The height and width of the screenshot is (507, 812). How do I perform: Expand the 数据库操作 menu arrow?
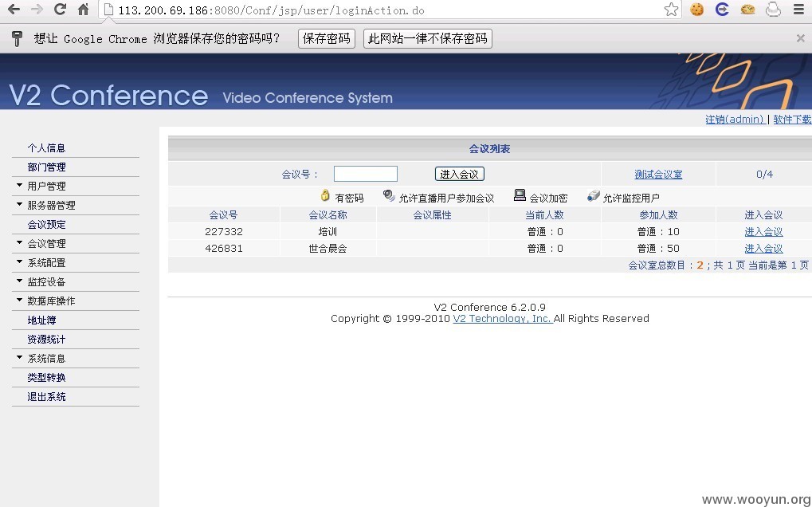pos(20,300)
